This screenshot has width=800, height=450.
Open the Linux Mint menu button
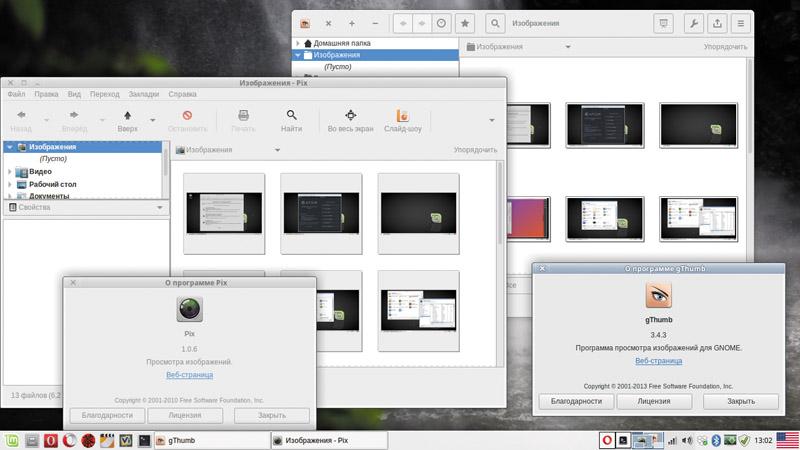[11, 440]
